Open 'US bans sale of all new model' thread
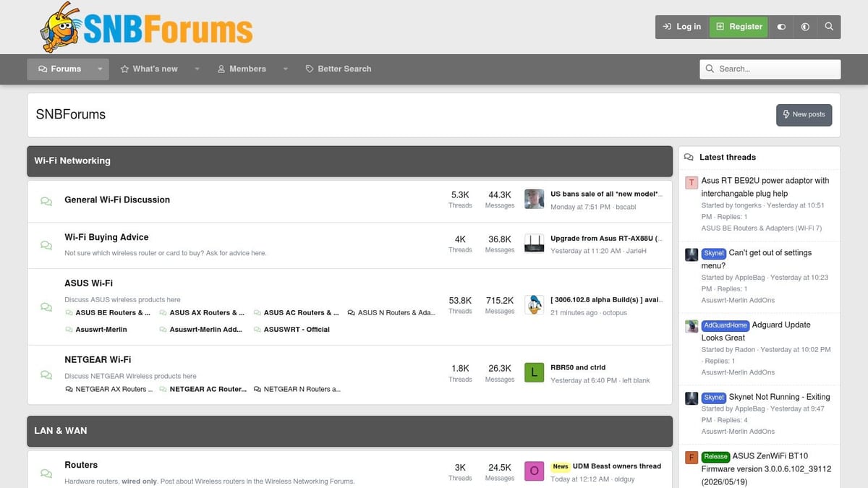Image resolution: width=868 pixels, height=488 pixels. point(606,194)
